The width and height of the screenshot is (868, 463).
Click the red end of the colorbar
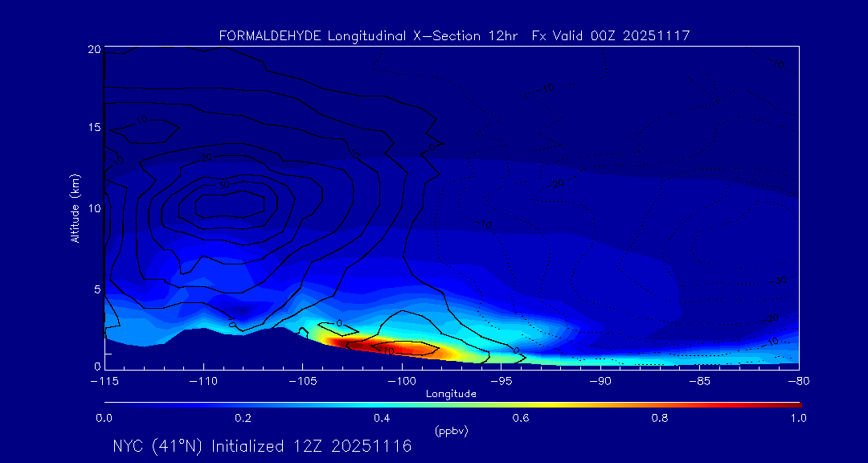792,404
